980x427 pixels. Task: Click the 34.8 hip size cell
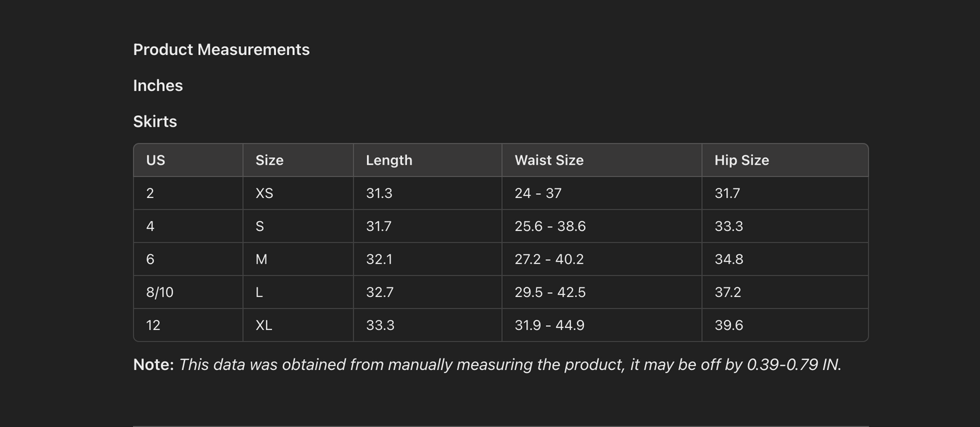pos(728,260)
